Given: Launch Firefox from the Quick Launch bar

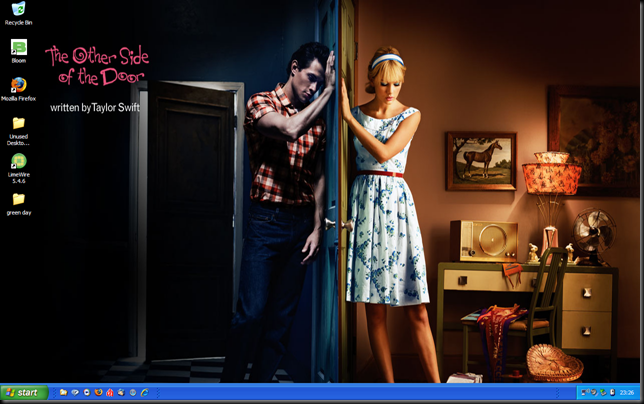Looking at the screenshot, I should click(x=98, y=393).
